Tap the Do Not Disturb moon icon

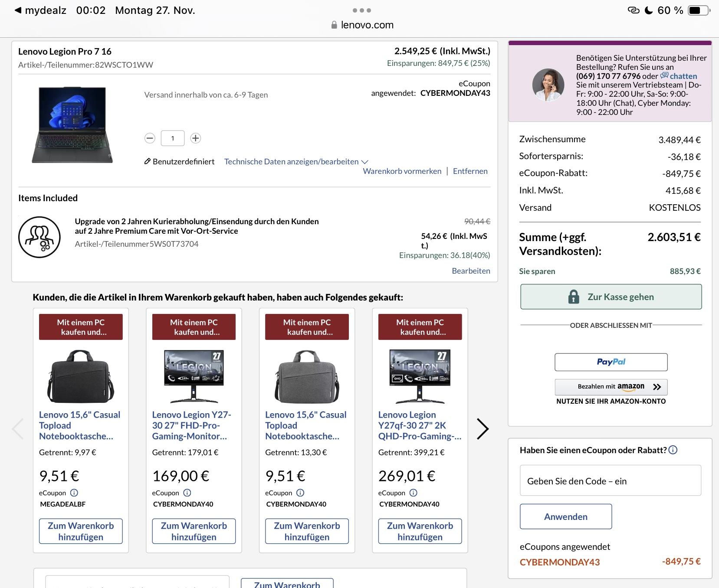point(649,10)
